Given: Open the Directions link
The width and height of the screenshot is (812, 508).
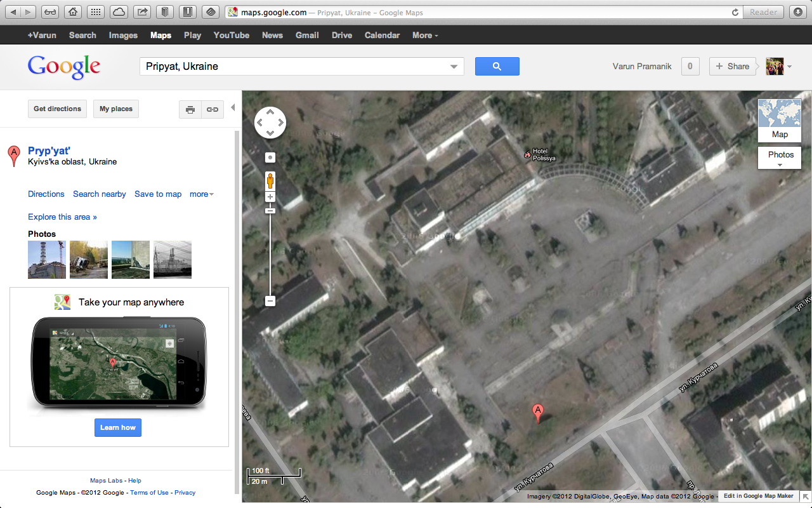Looking at the screenshot, I should click(46, 194).
